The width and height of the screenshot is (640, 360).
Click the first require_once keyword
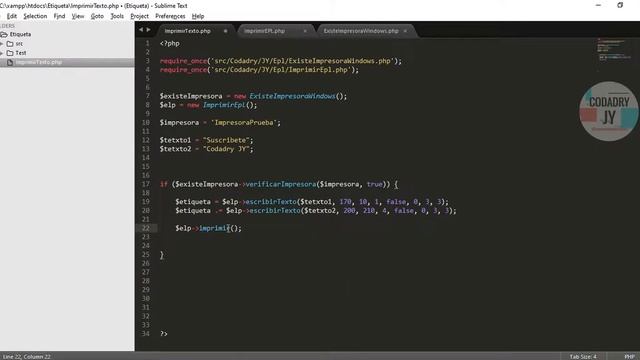tap(183, 61)
